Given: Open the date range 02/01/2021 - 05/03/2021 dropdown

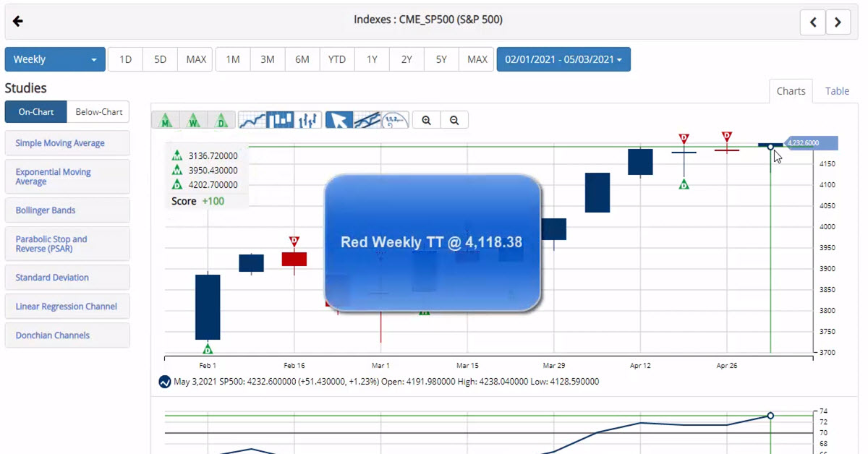Looking at the screenshot, I should coord(563,59).
